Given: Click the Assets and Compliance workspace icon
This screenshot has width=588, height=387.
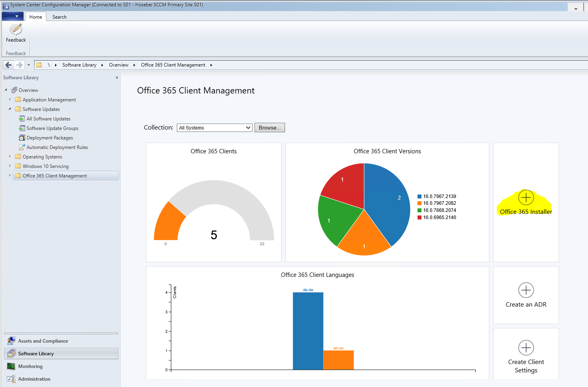Looking at the screenshot, I should (x=11, y=341).
